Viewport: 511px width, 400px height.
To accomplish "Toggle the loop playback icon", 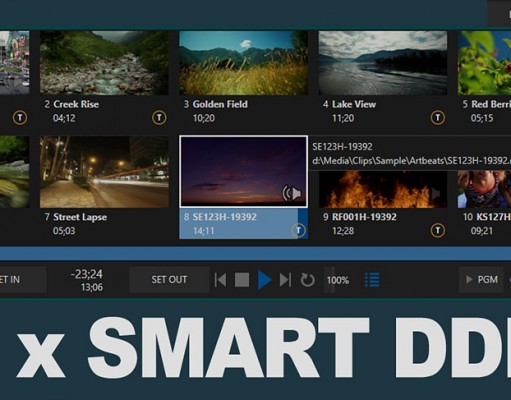I will (x=307, y=280).
